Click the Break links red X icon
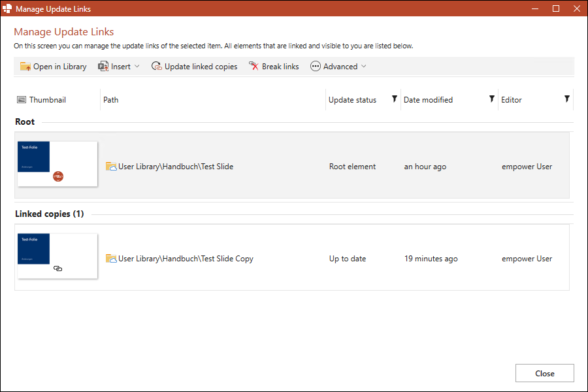Screen dimensions: 588x392 (x=254, y=67)
